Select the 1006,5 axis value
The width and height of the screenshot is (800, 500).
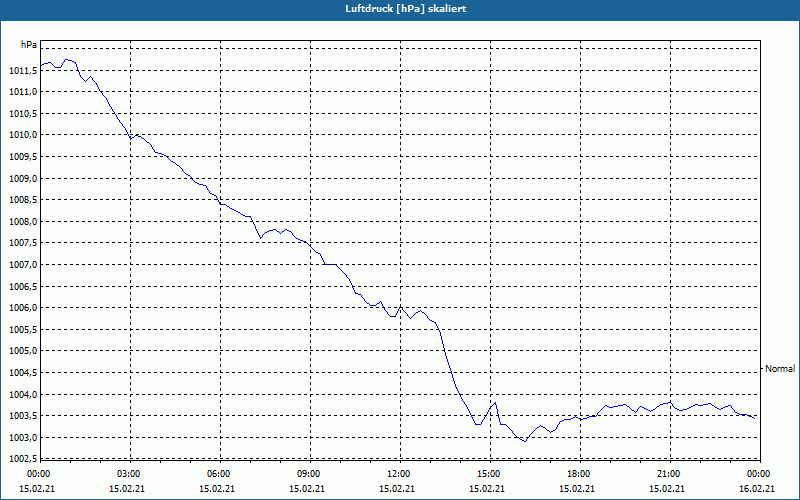pos(23,287)
